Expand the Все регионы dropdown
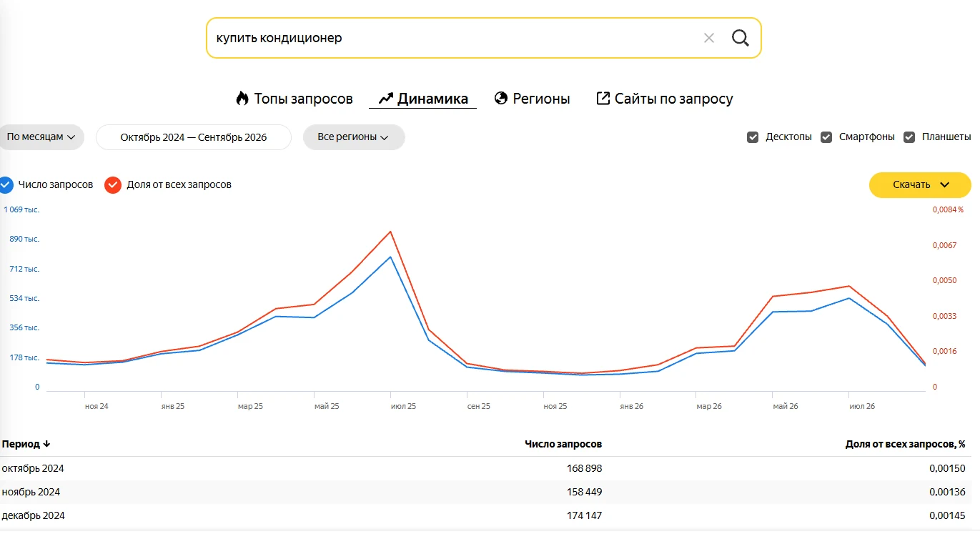980x534 pixels. 354,137
